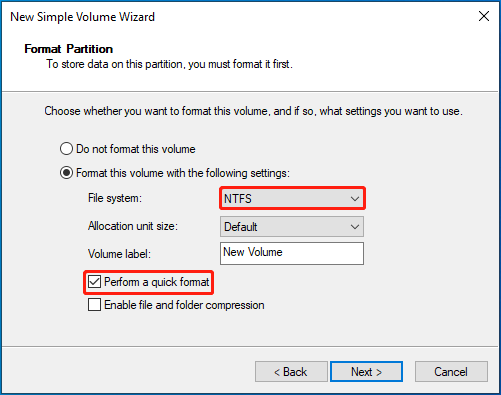
Task: Cancel the wizard
Action: tap(451, 372)
